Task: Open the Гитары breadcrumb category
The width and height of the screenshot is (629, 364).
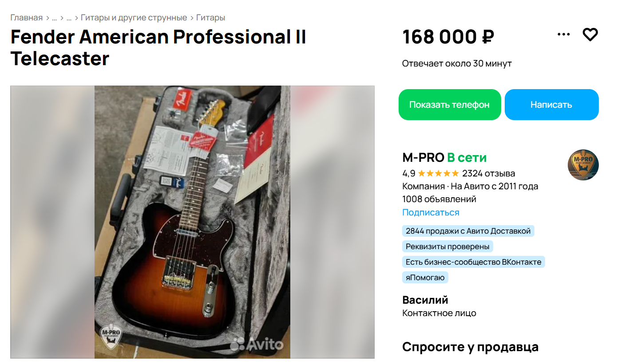Action: click(210, 18)
